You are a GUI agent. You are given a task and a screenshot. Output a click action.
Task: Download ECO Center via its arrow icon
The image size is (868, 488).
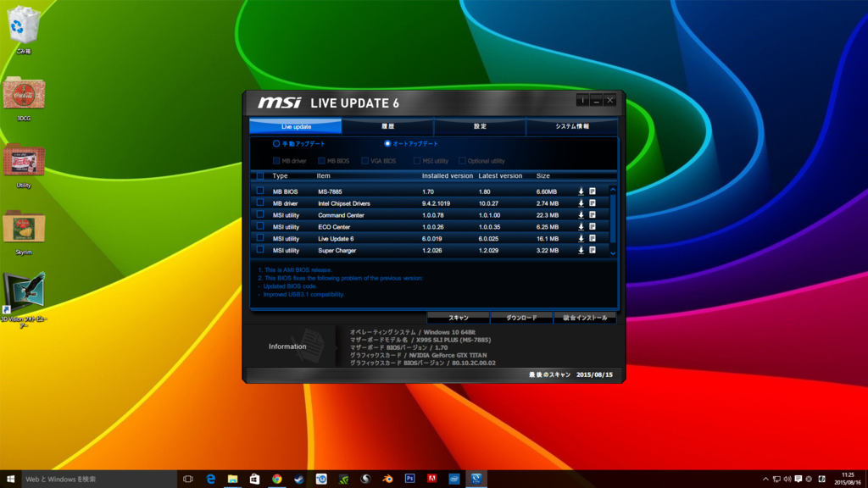point(581,227)
